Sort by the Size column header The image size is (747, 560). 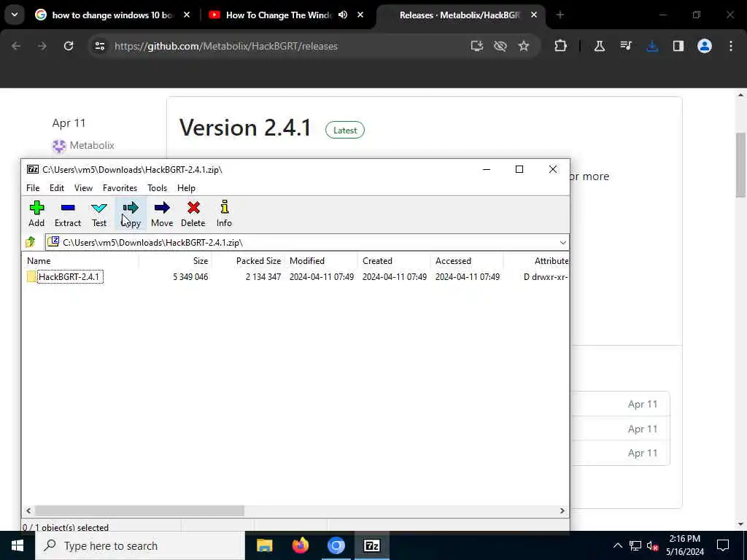(175, 261)
